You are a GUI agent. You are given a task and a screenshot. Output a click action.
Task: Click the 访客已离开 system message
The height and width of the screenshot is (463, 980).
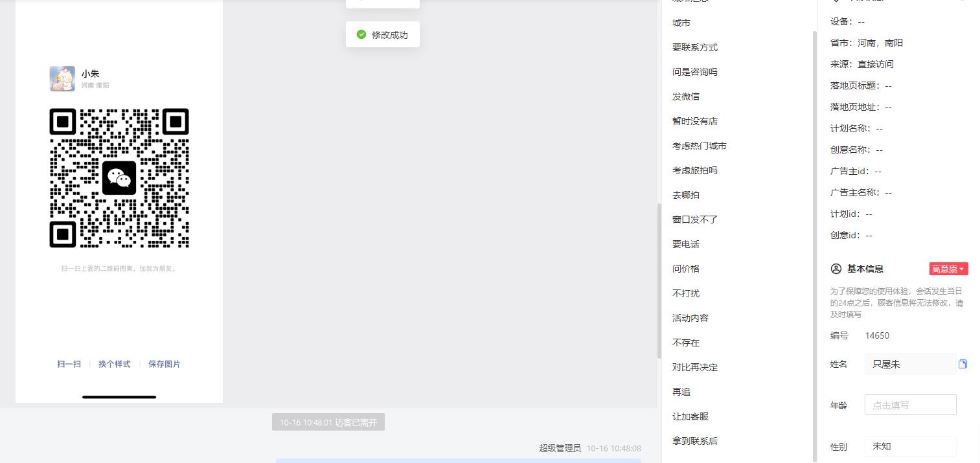pos(328,422)
